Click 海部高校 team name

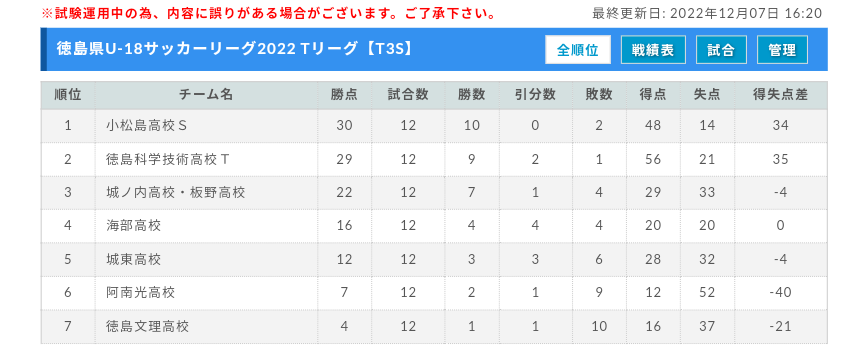coord(134,226)
